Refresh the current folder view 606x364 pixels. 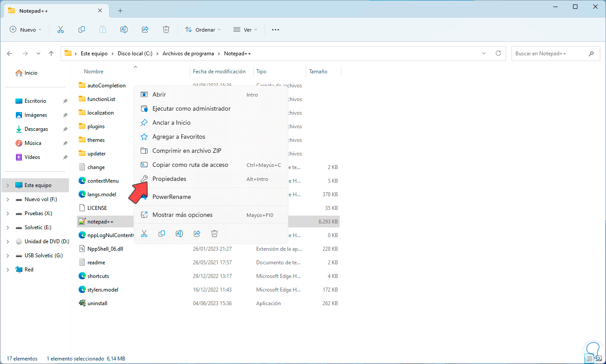(498, 53)
